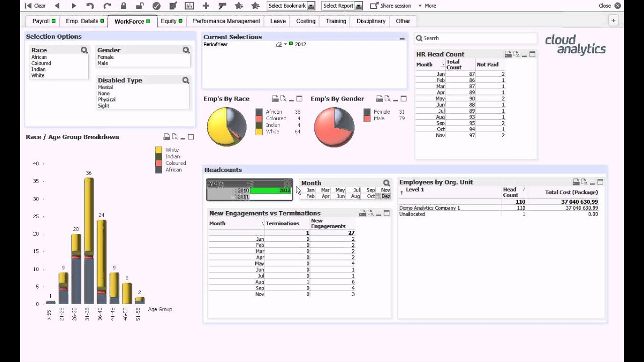The width and height of the screenshot is (644, 362).
Task: Go forward one selection step
Action: pos(74,6)
